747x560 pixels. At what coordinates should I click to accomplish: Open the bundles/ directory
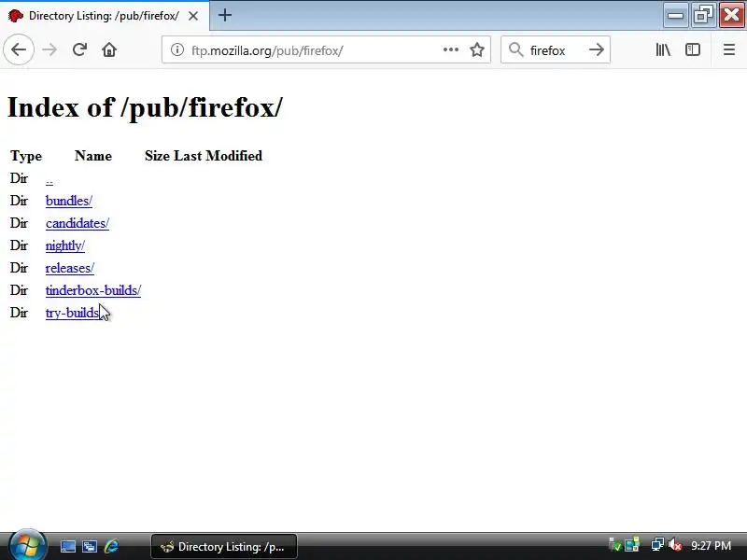[68, 201]
